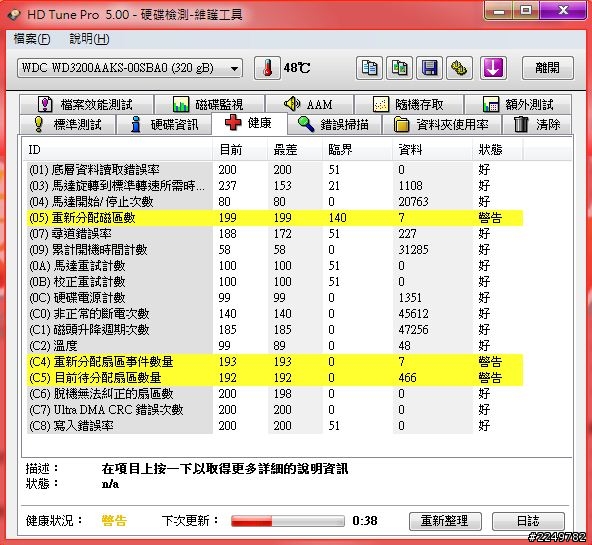Click data value 45612 in C0 row
The height and width of the screenshot is (545, 592).
tap(413, 314)
